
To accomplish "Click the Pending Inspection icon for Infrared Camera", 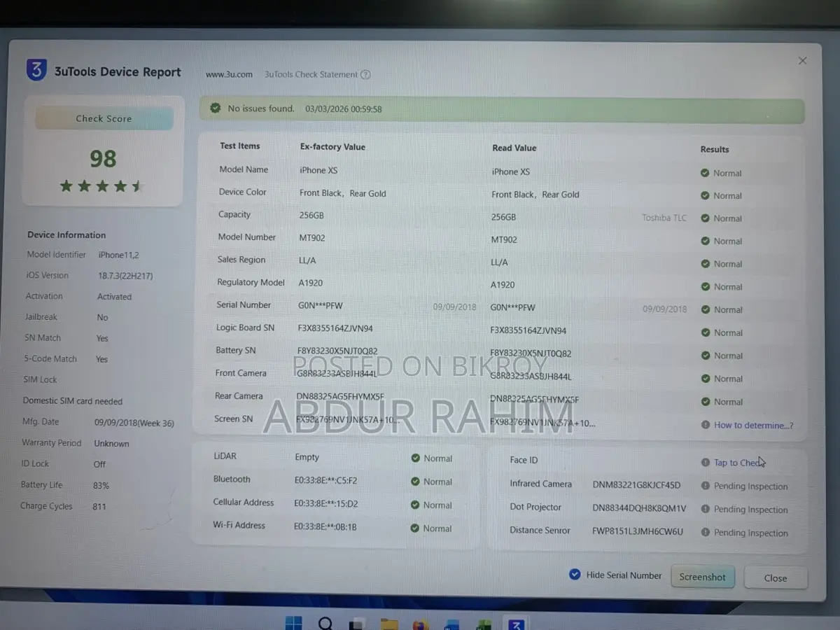I will (706, 486).
